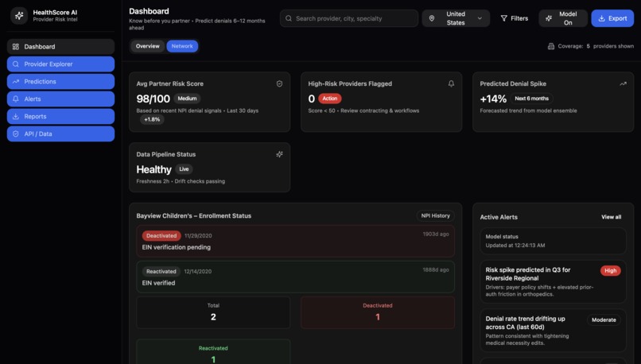Open Dashboard in the sidebar menu
The height and width of the screenshot is (364, 641).
pyautogui.click(x=60, y=47)
